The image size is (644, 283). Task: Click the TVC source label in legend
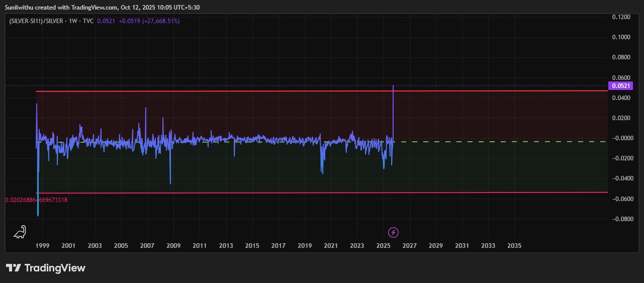(88, 21)
